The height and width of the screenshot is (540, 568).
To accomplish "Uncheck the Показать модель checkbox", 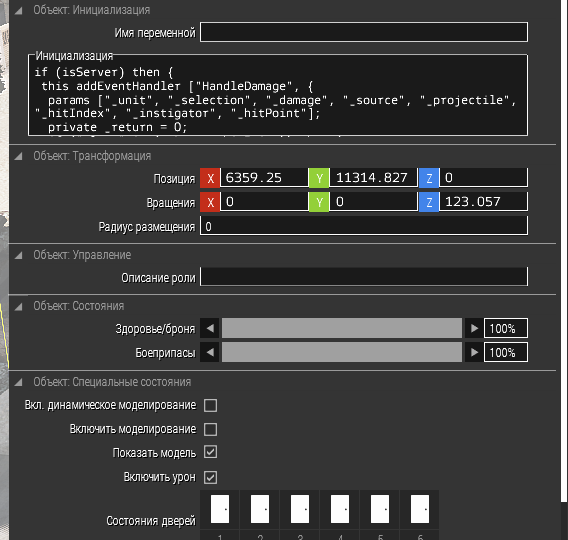I will pos(210,452).
